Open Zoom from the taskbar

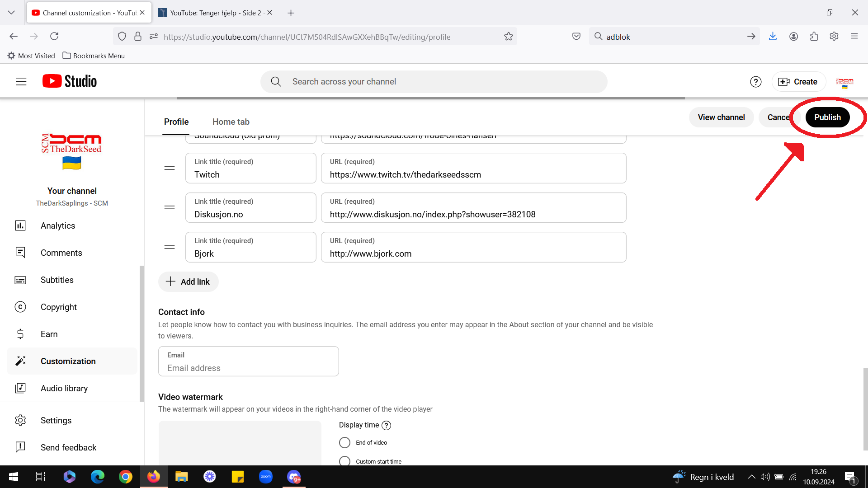266,477
